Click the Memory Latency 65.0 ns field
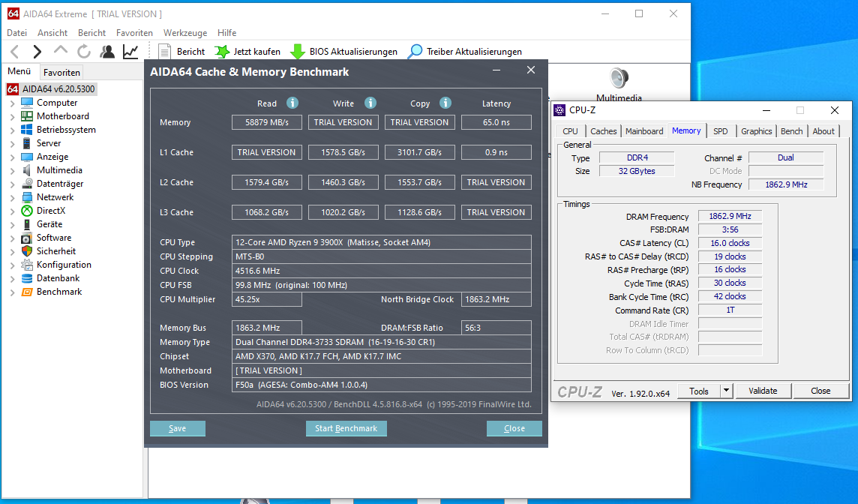The height and width of the screenshot is (504, 858). tap(496, 122)
